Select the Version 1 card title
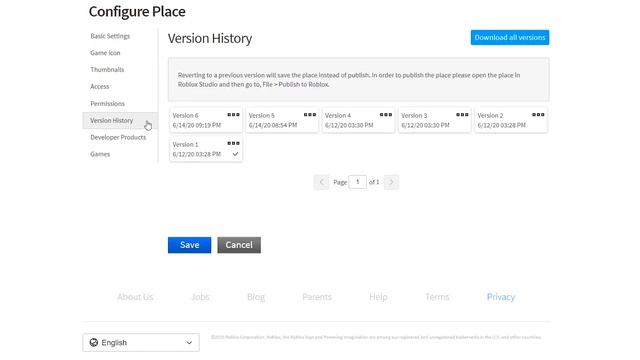The height and width of the screenshot is (360, 640). (185, 144)
